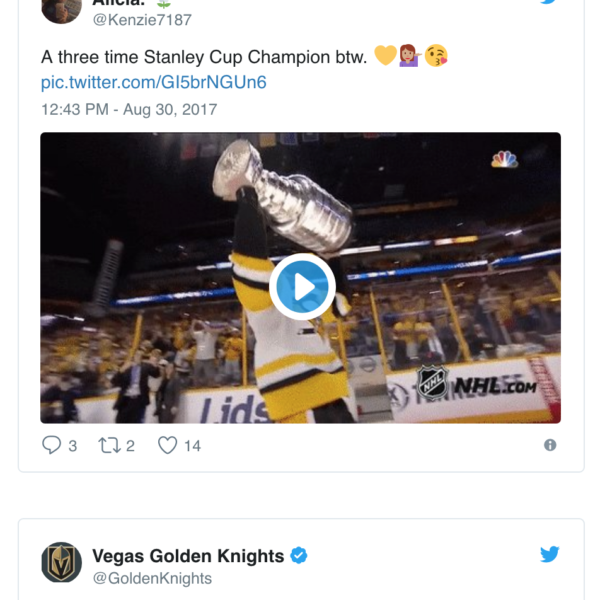Like the Stanley Cup tweet with the heart
600x600 pixels.
pos(168,445)
